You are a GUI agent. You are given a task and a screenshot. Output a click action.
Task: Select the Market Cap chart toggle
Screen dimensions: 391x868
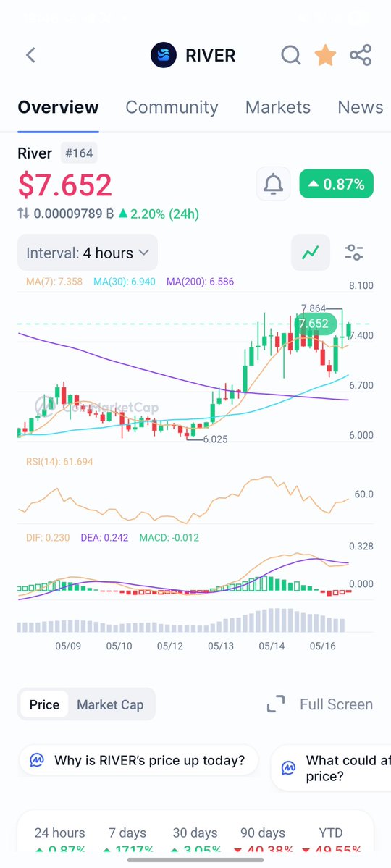(110, 704)
